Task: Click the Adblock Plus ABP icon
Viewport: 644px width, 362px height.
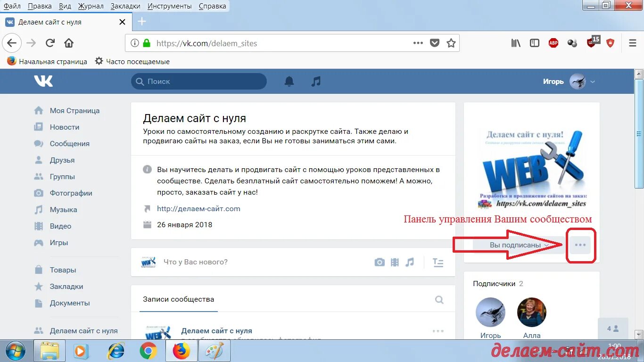Action: (553, 43)
